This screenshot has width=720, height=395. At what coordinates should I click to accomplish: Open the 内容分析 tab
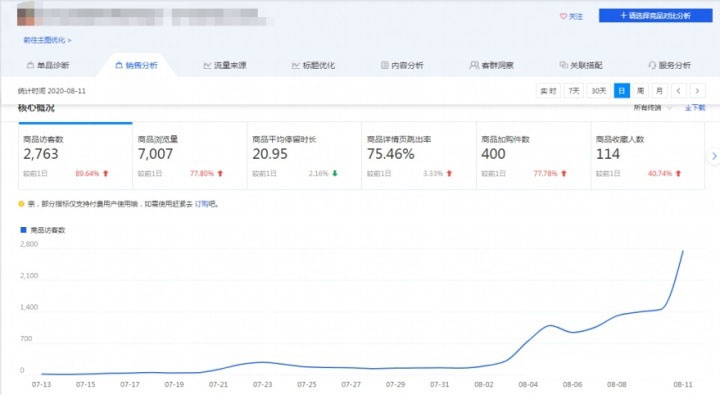(402, 65)
